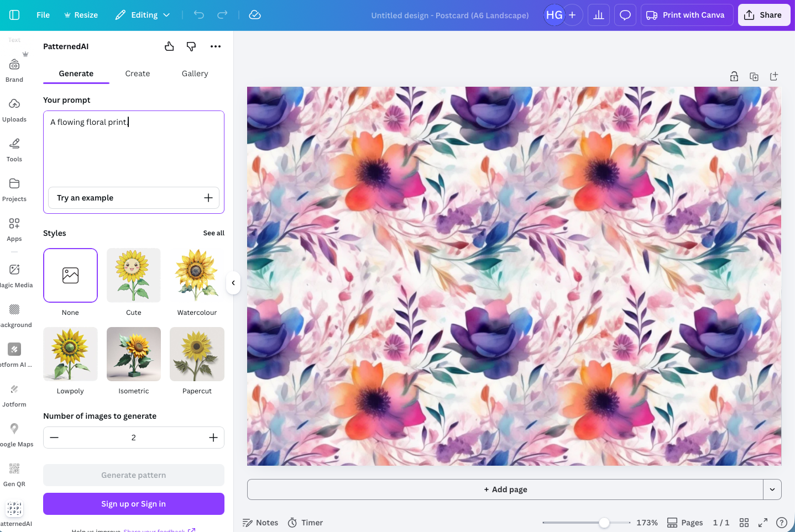This screenshot has width=795, height=532.
Task: Click the Sign up or Sign in button
Action: pos(133,503)
